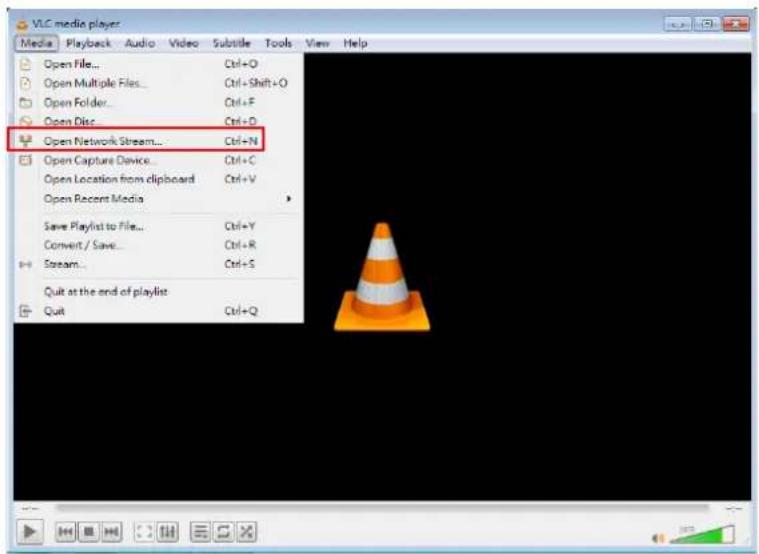Select Open Capture Device...
759x554 pixels.
pos(159,160)
